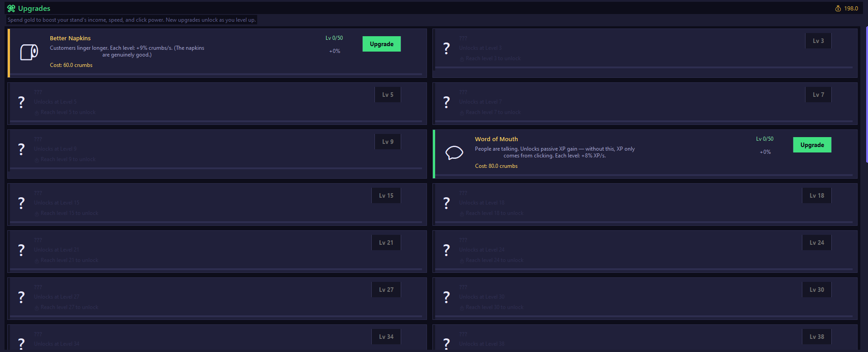
Task: Click the "+0%" bonus on Word of Mouth
Action: pos(765,152)
